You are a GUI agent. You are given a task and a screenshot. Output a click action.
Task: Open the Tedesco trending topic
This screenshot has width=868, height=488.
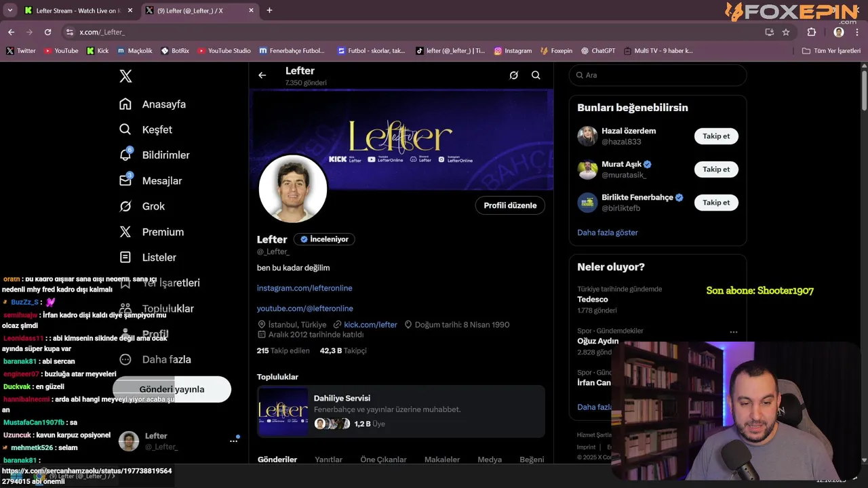tap(593, 300)
